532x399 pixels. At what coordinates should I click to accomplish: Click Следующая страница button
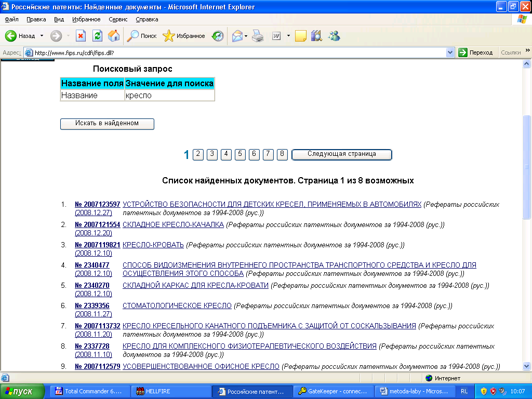tap(342, 154)
